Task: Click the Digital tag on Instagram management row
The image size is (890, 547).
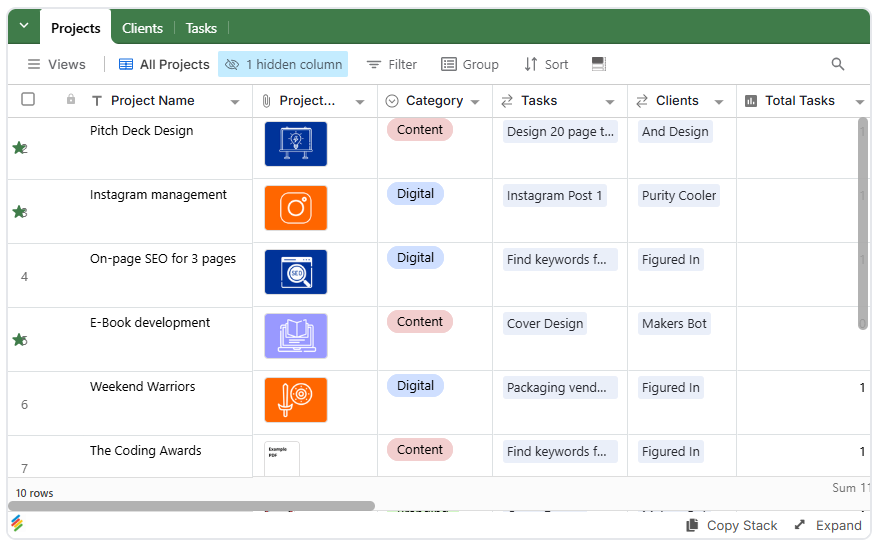Action: click(415, 193)
